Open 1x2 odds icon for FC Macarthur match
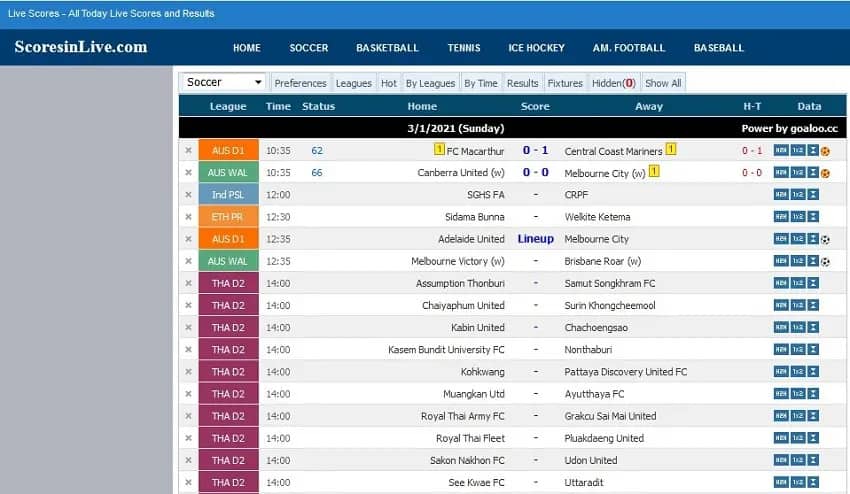This screenshot has width=850, height=494. point(797,150)
